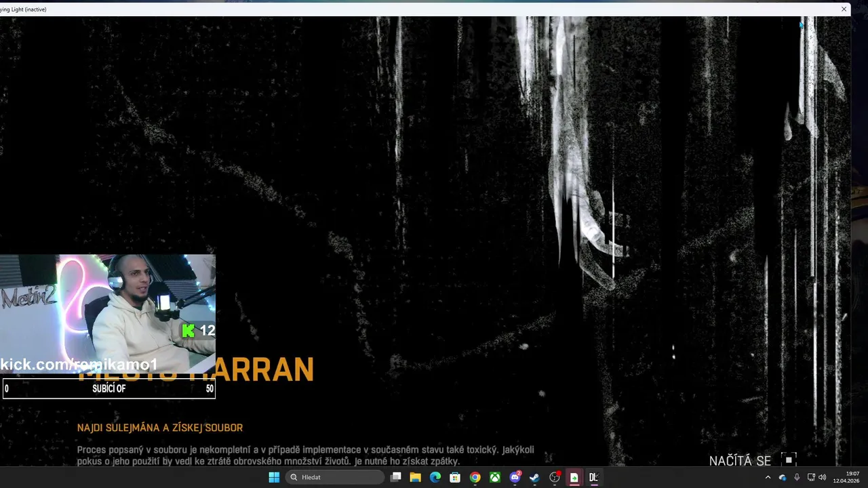
Task: Switch to Steam on the taskbar
Action: point(534,477)
